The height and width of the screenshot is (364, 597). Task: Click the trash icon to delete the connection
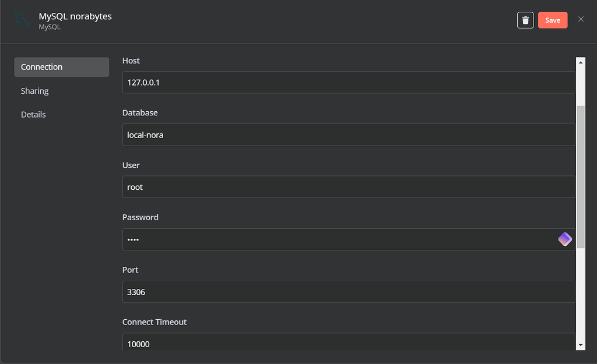pyautogui.click(x=525, y=20)
